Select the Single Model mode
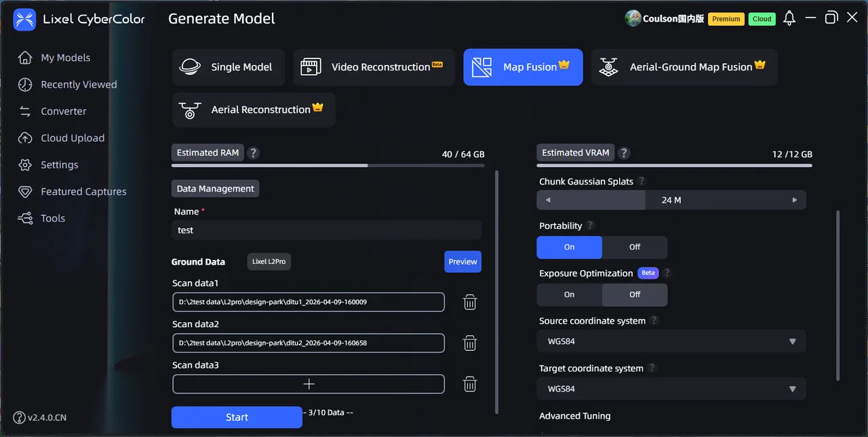This screenshot has width=868, height=437. [x=228, y=67]
